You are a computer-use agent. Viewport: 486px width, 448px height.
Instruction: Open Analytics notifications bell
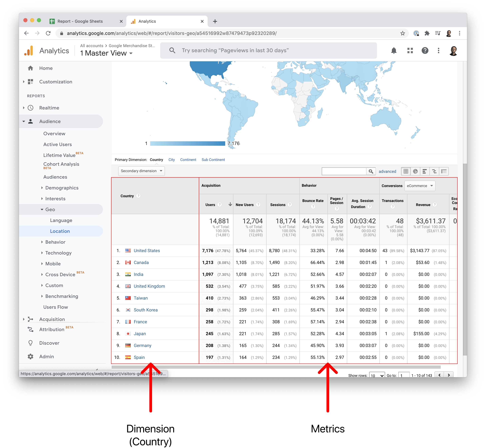(x=394, y=50)
